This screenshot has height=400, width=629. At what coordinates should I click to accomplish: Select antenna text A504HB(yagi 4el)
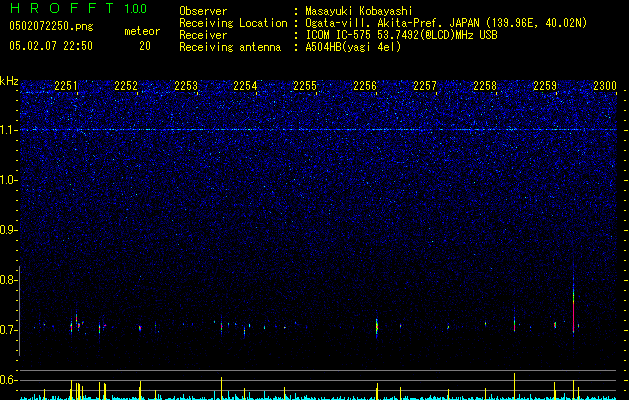(353, 47)
